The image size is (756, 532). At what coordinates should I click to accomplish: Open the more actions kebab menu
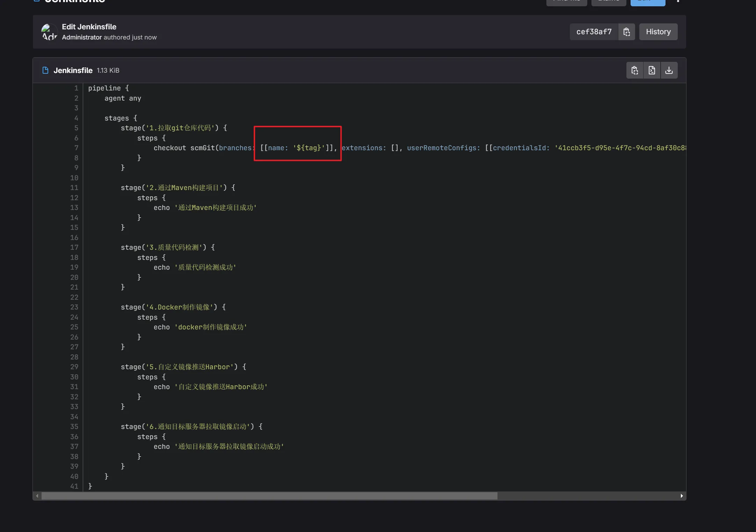(x=678, y=1)
